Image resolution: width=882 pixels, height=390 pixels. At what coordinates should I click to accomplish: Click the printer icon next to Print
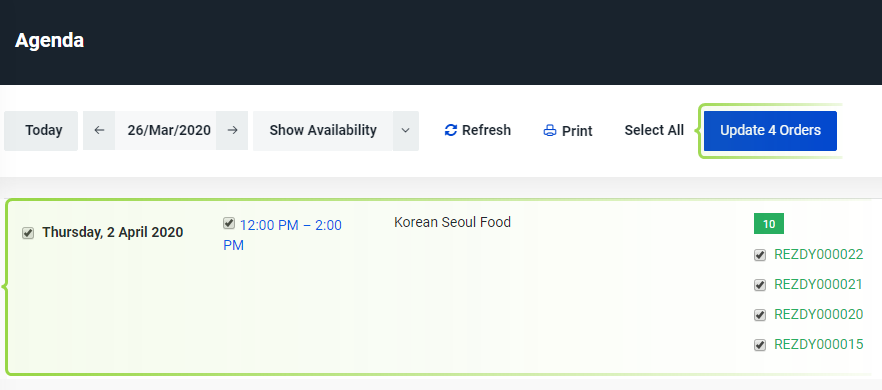click(550, 131)
